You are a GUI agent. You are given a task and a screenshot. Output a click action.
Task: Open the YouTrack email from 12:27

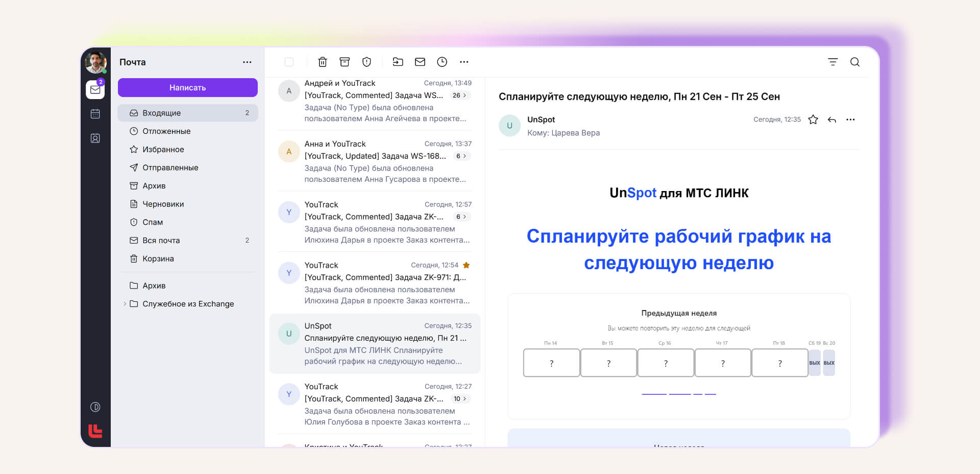tap(375, 405)
